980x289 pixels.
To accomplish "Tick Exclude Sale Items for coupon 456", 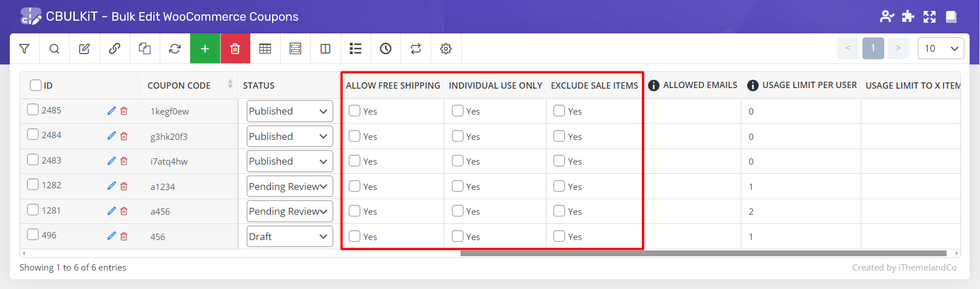I will pos(559,236).
